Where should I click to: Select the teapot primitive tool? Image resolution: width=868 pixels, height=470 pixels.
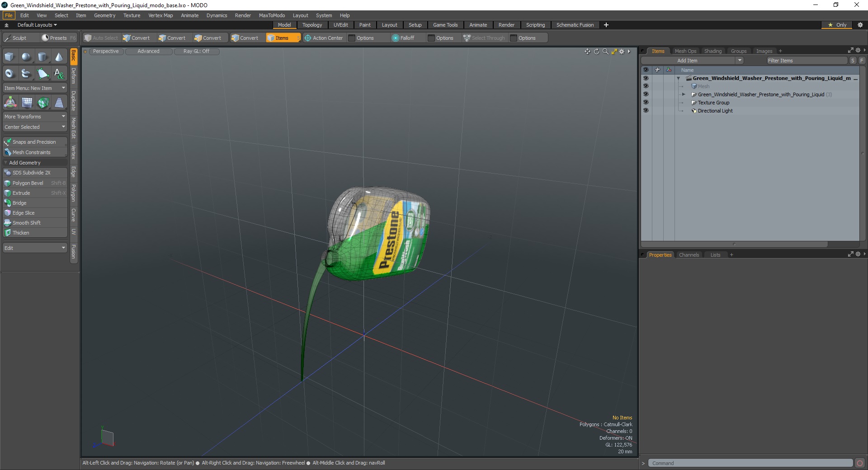26,73
